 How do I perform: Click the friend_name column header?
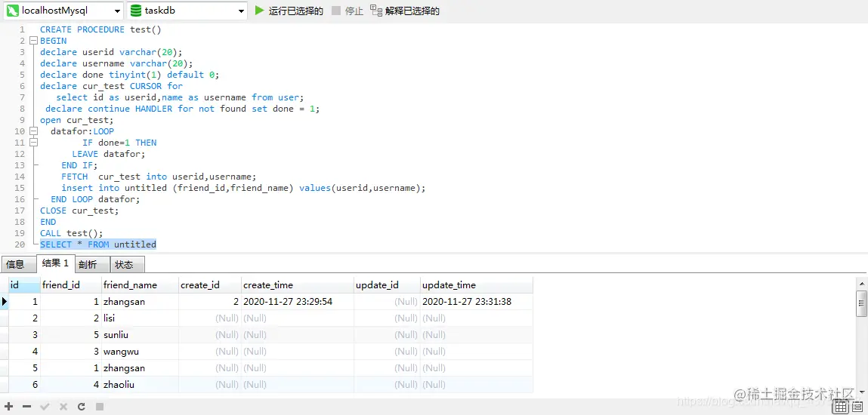140,285
